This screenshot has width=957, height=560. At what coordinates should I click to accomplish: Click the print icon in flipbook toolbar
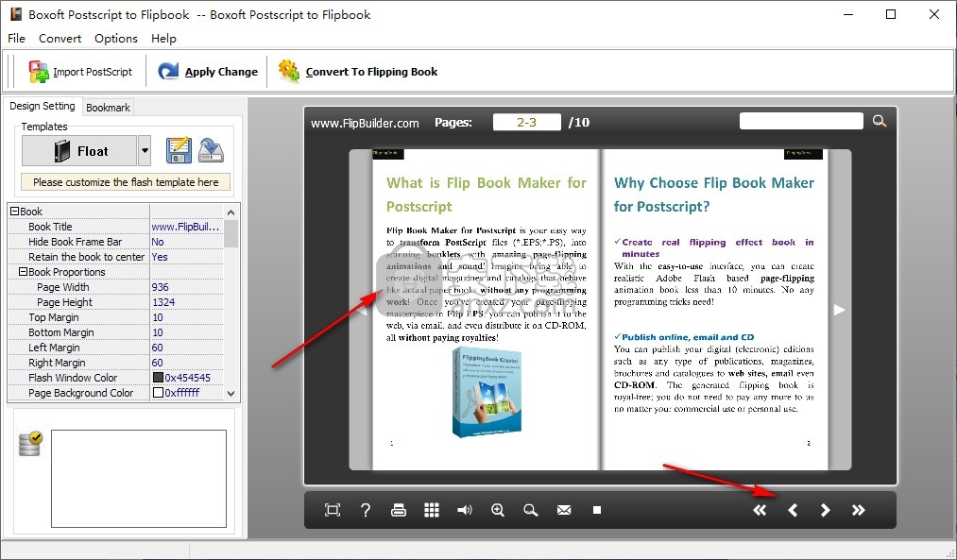[x=399, y=510]
